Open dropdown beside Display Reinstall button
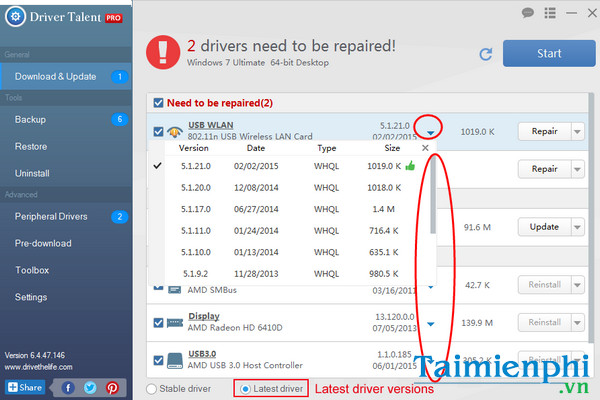This screenshot has width=600, height=400. (577, 323)
